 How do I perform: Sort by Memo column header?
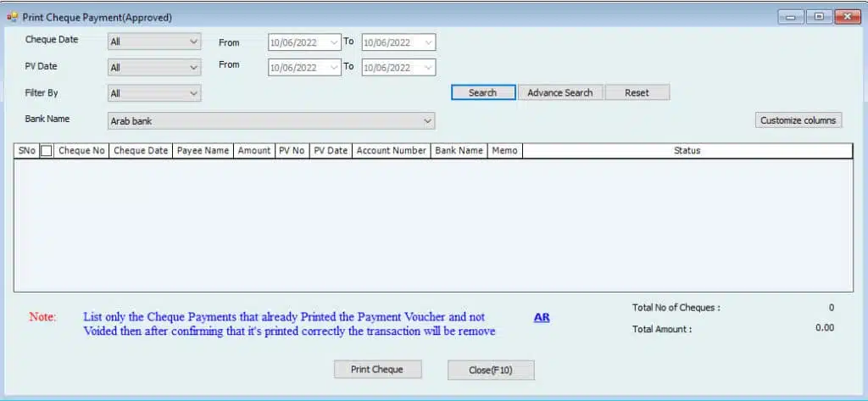[x=505, y=151]
